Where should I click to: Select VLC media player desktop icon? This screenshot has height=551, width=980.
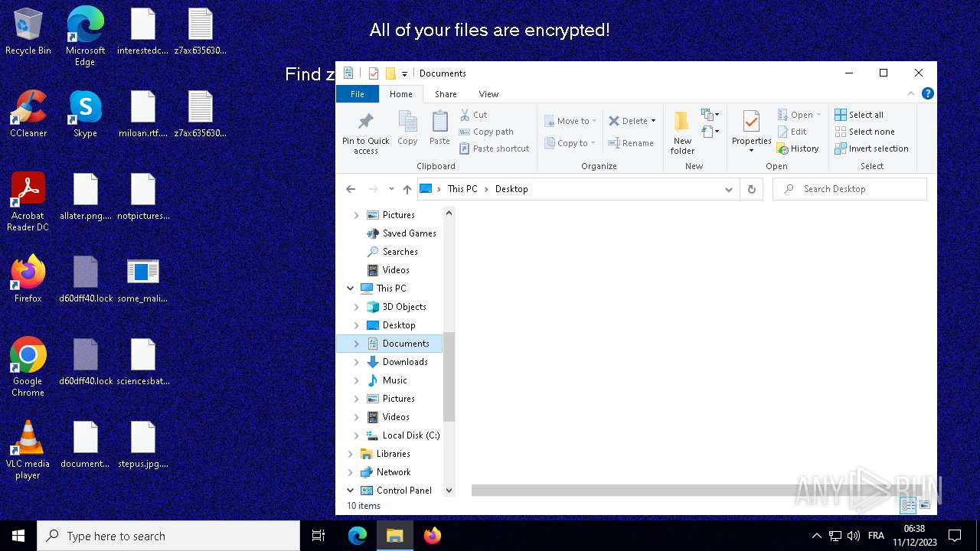click(28, 450)
